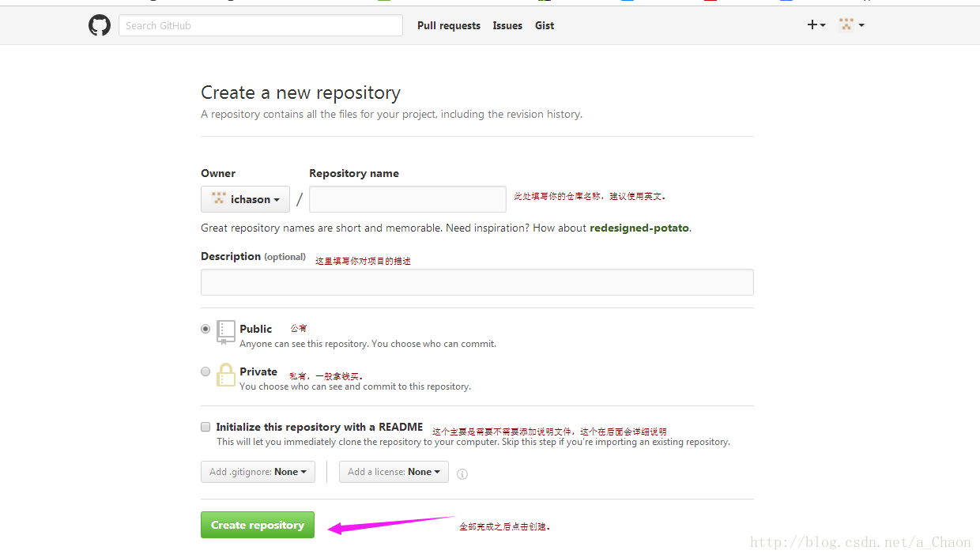Go to Issues page

(x=507, y=25)
